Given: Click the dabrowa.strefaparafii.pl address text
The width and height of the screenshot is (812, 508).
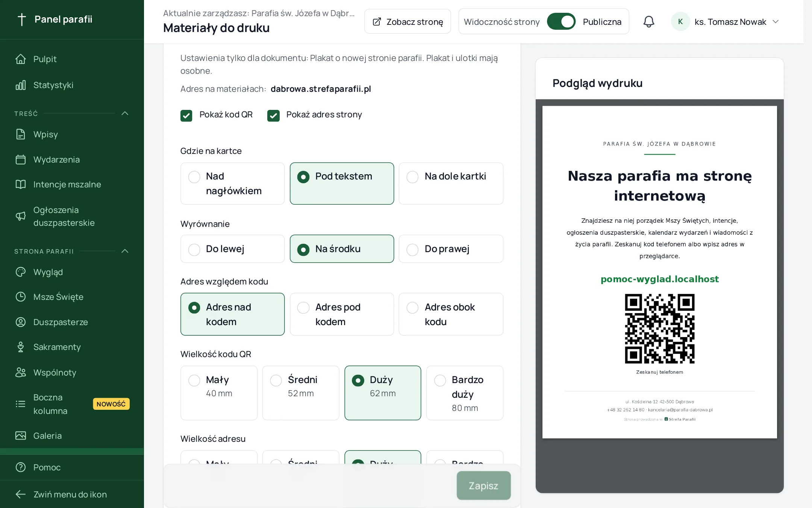Looking at the screenshot, I should 321,89.
